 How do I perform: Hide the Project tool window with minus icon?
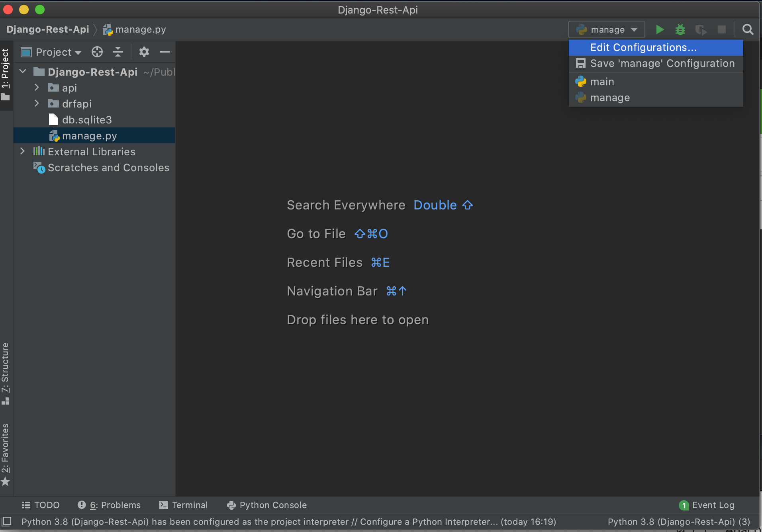pos(165,52)
